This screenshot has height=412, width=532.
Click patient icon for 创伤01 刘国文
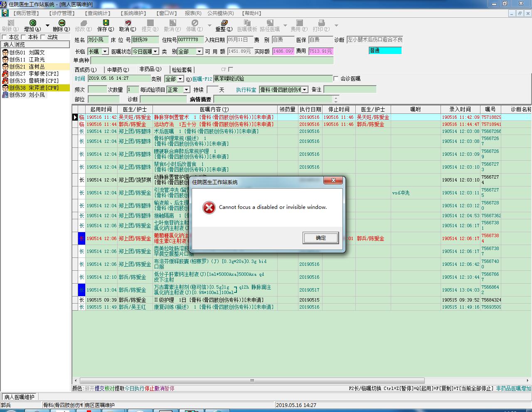point(5,52)
